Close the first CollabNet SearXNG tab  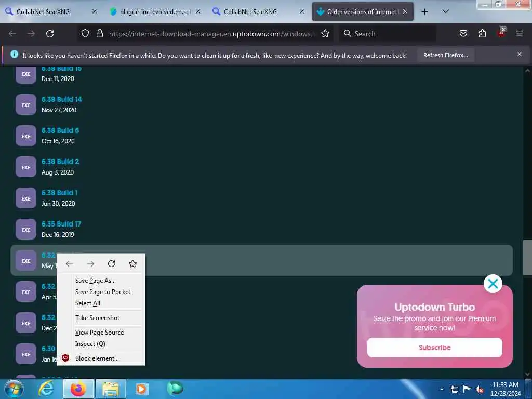coord(95,11)
